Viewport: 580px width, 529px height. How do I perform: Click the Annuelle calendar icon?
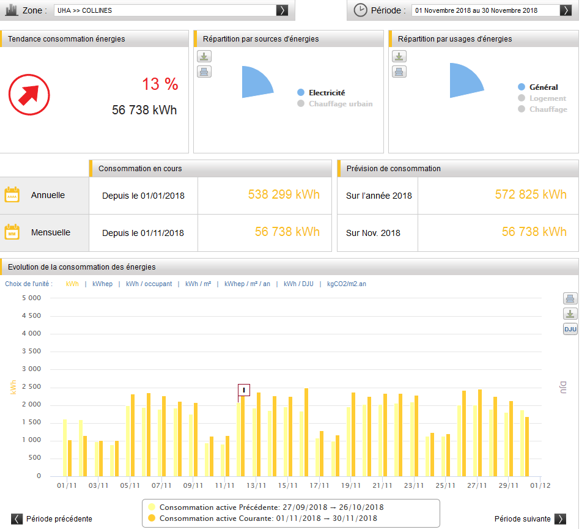(12, 195)
